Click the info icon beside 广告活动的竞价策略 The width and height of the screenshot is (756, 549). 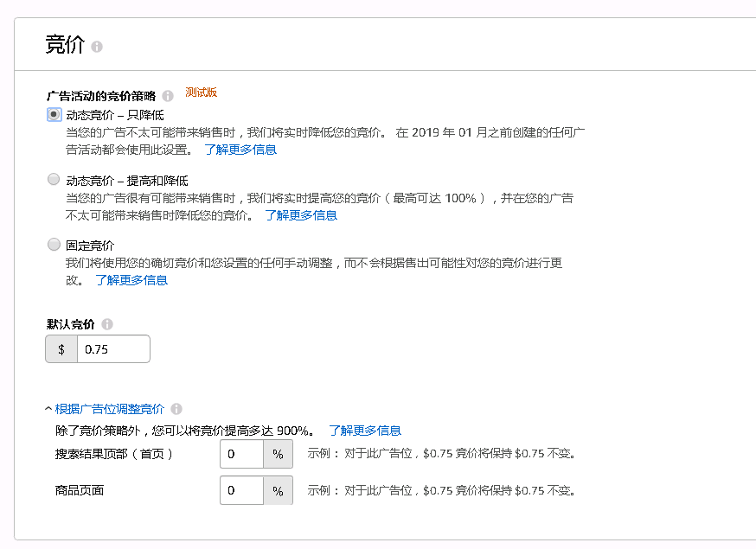pyautogui.click(x=168, y=94)
